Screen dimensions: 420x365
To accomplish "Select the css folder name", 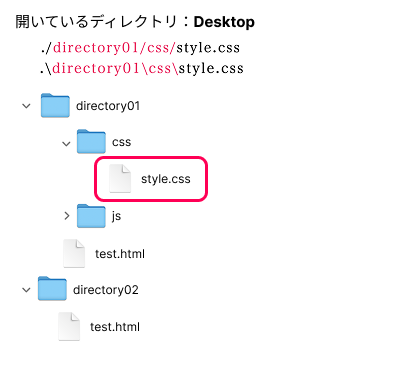I will click(122, 142).
